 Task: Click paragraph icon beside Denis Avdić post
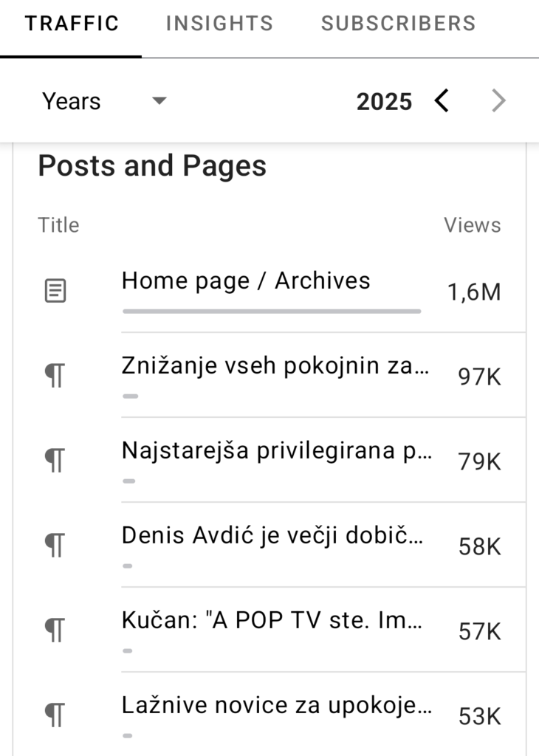point(55,546)
